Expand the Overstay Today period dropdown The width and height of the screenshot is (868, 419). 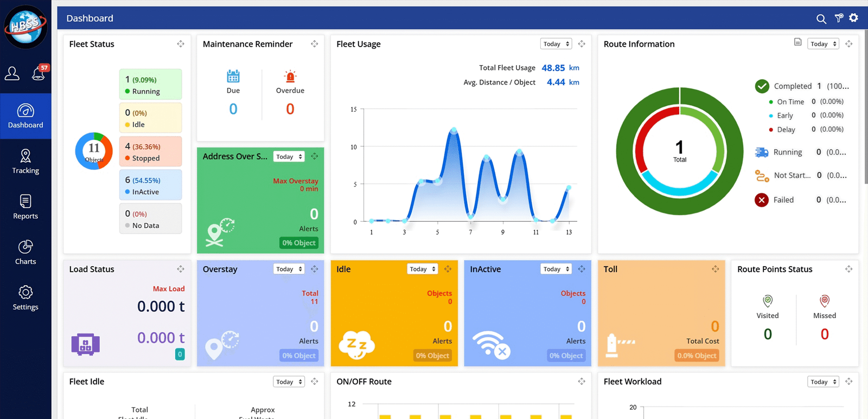coord(289,269)
